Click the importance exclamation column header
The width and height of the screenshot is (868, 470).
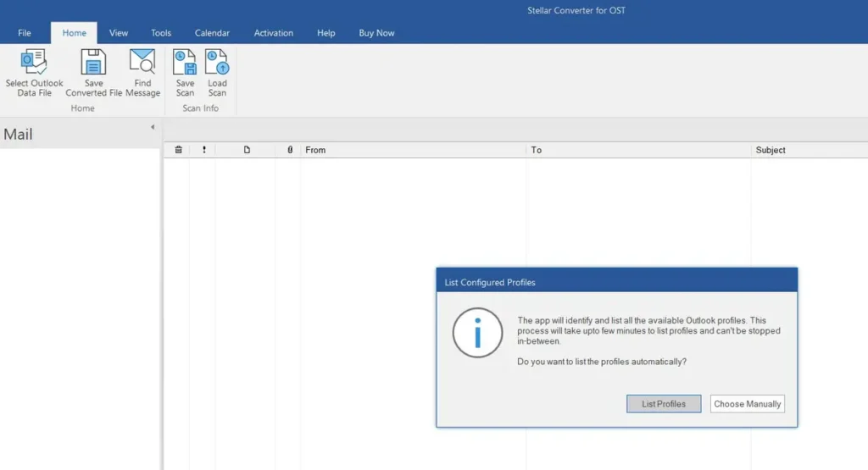pyautogui.click(x=203, y=150)
